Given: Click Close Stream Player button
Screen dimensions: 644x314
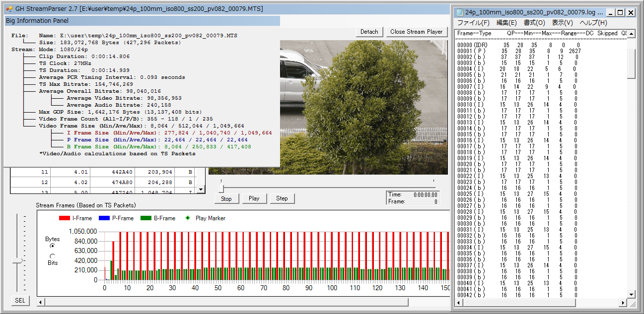Looking at the screenshot, I should tap(416, 32).
